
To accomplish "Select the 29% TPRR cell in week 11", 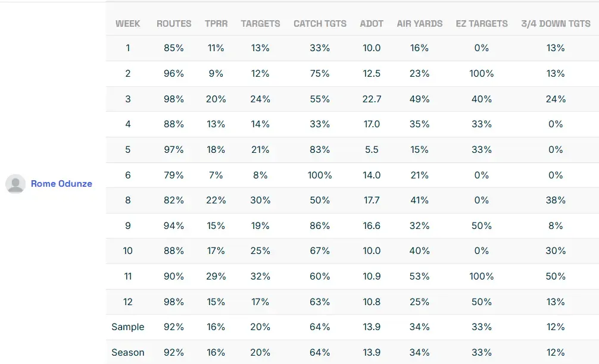I will 216,277.
